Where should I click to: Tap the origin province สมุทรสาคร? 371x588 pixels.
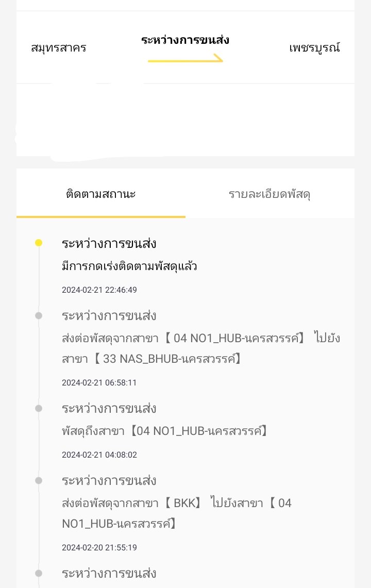coord(59,48)
